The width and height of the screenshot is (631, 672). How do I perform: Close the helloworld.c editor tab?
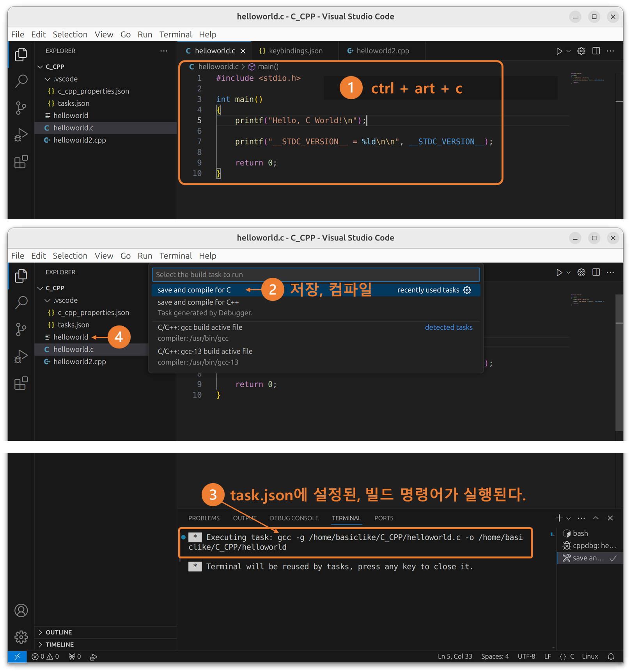click(243, 51)
